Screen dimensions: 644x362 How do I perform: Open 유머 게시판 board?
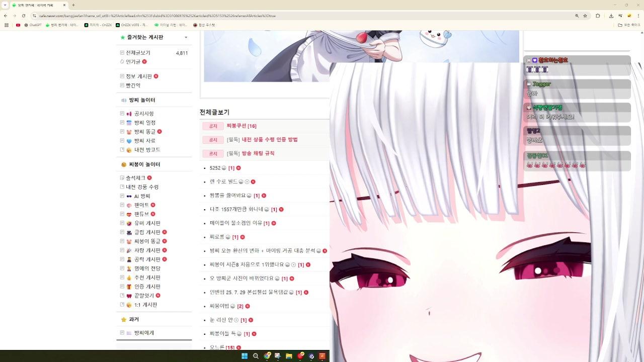(147, 223)
